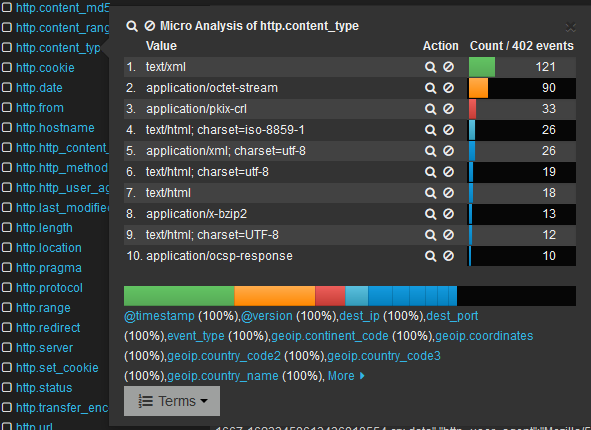Click geoip.country_name field link
591x430 pixels.
pos(223,376)
